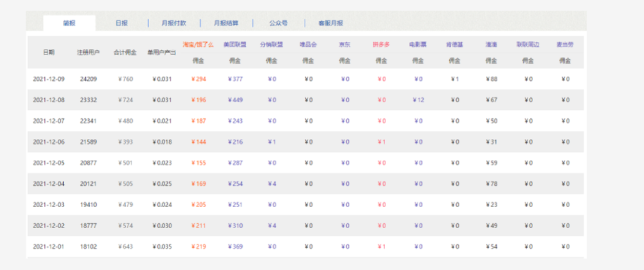Image resolution: width=644 pixels, height=270 pixels.
Task: Click registered users value 23332
Action: coord(88,100)
